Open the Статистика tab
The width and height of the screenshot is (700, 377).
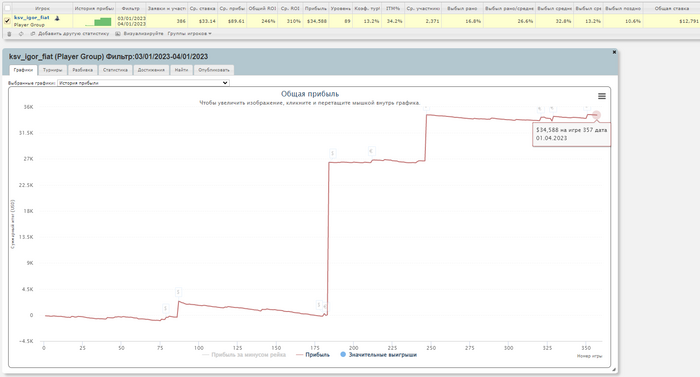[x=115, y=70]
